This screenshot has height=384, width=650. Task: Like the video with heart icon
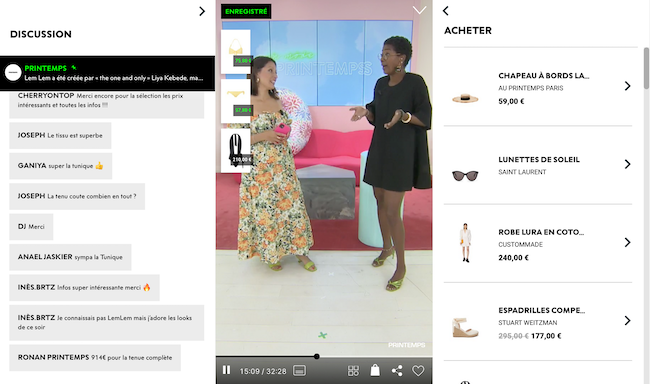click(x=418, y=371)
